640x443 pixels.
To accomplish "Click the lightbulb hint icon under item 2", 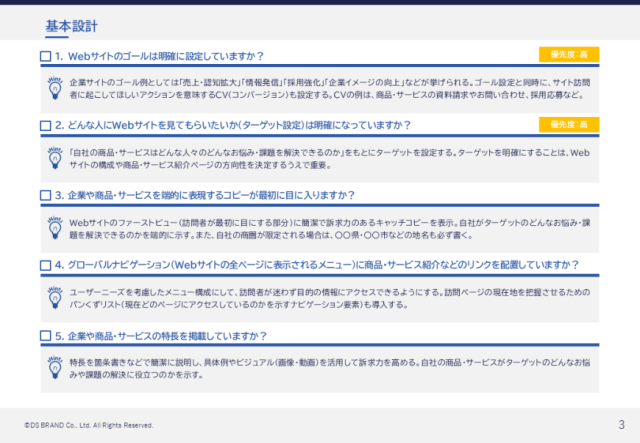I will tap(55, 158).
